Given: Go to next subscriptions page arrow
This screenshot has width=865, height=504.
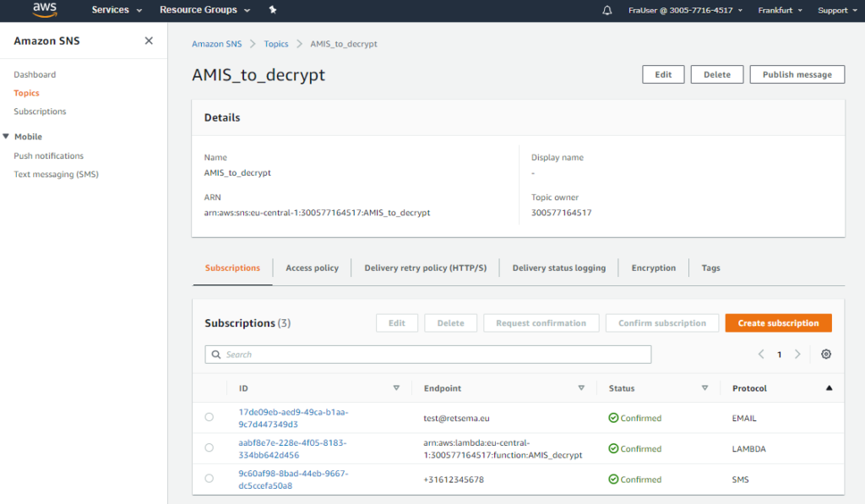Looking at the screenshot, I should [797, 355].
